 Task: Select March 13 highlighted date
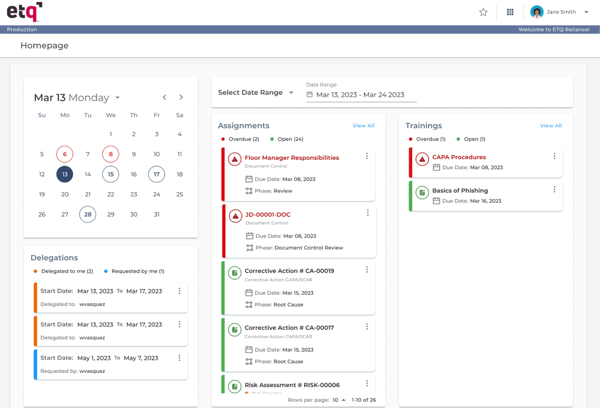(x=65, y=174)
